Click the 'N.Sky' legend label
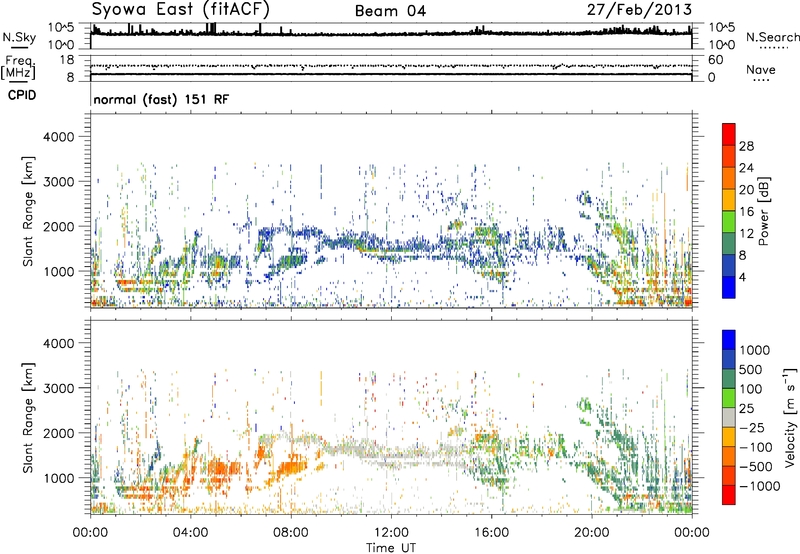 click(x=19, y=37)
